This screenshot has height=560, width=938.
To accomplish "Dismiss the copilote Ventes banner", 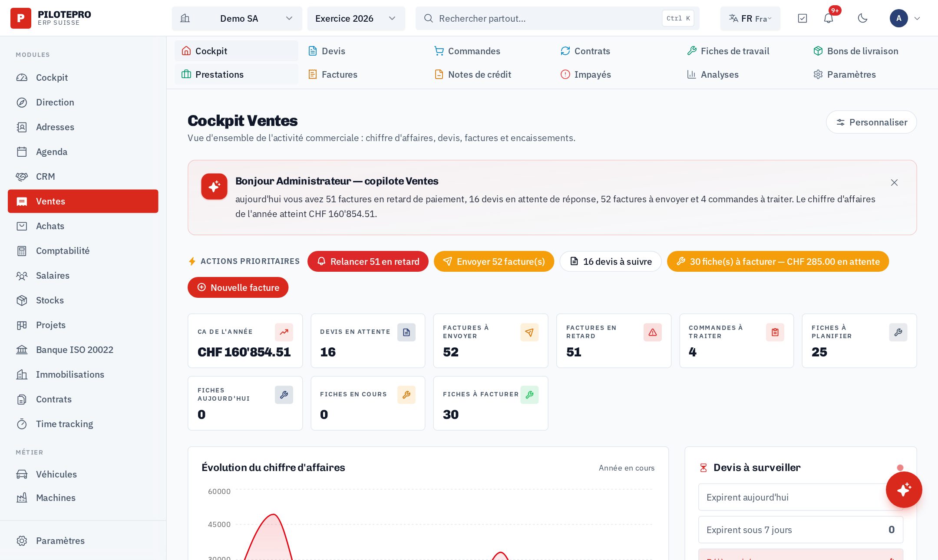I will point(894,183).
